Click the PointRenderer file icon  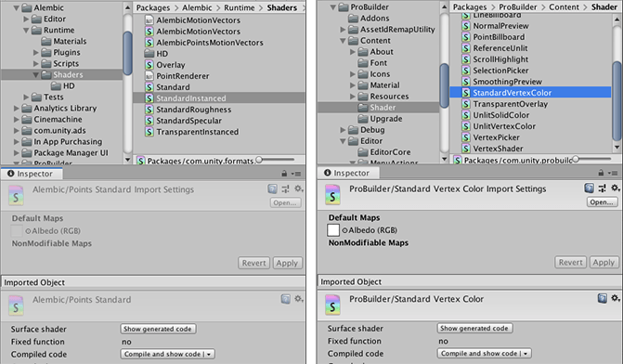click(x=149, y=76)
